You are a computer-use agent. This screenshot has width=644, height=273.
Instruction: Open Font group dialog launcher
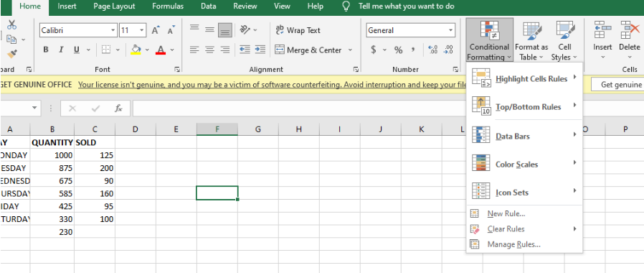(x=177, y=69)
